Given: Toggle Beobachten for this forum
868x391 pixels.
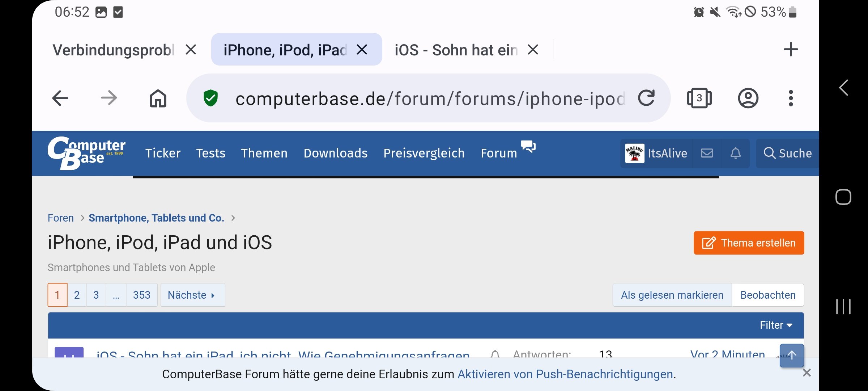Looking at the screenshot, I should (767, 295).
